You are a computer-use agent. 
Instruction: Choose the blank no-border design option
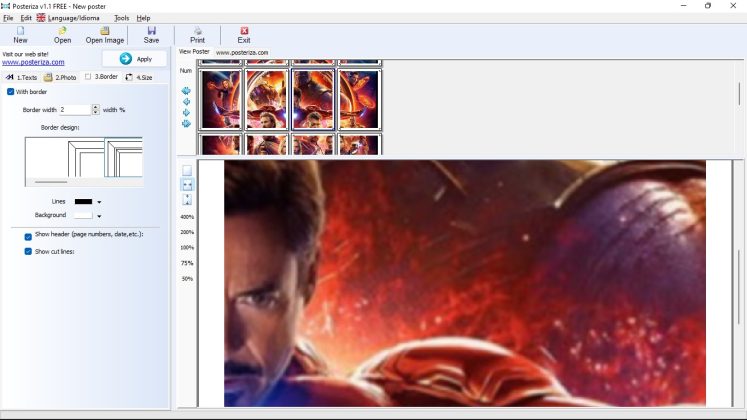(46, 158)
